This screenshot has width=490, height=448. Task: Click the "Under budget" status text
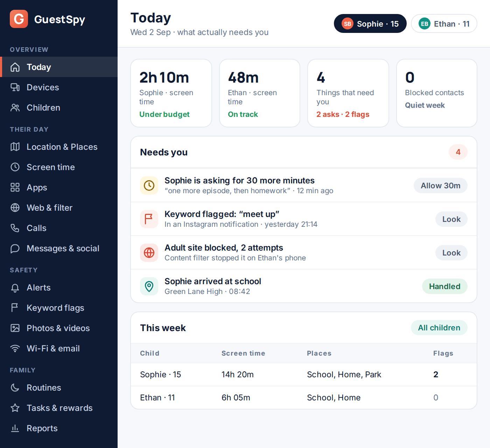tap(164, 114)
